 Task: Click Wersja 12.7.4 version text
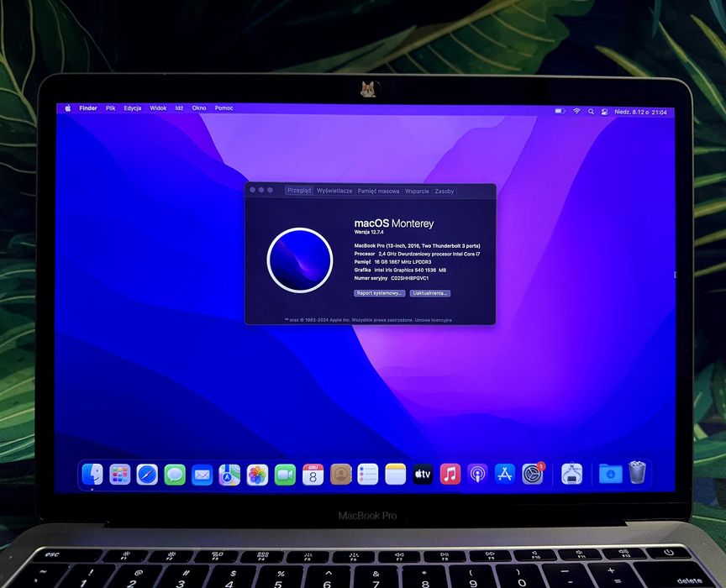369,232
